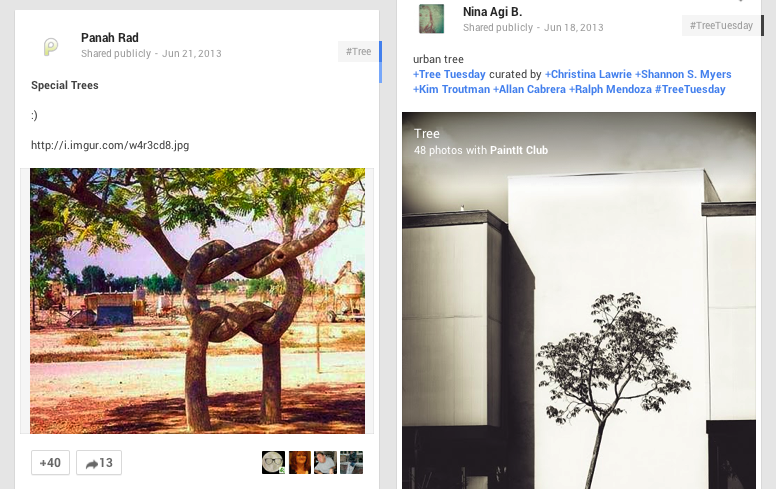The width and height of the screenshot is (776, 489).
Task: Open Panah Rad's profile avatar icon
Action: point(50,47)
